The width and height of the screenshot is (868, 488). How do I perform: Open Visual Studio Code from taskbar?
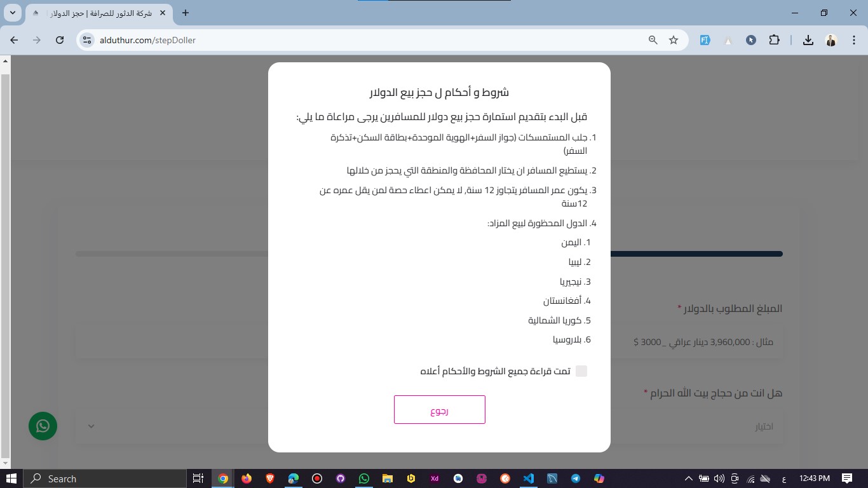[528, 478]
